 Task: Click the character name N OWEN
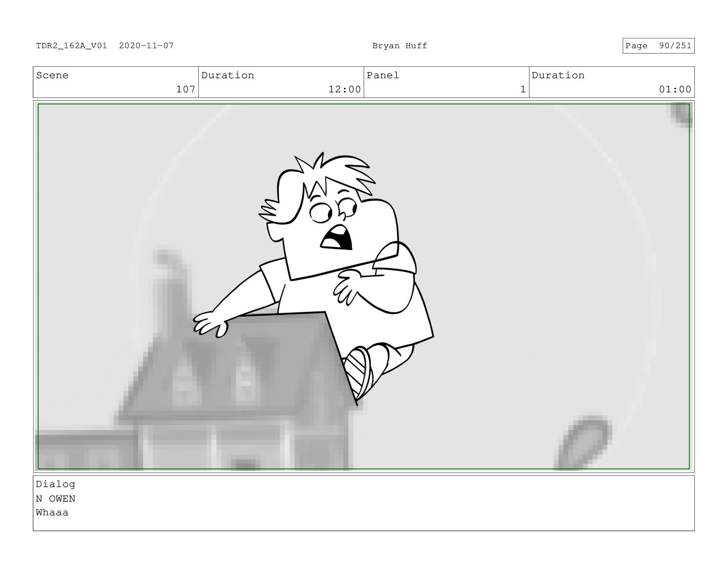56,499
